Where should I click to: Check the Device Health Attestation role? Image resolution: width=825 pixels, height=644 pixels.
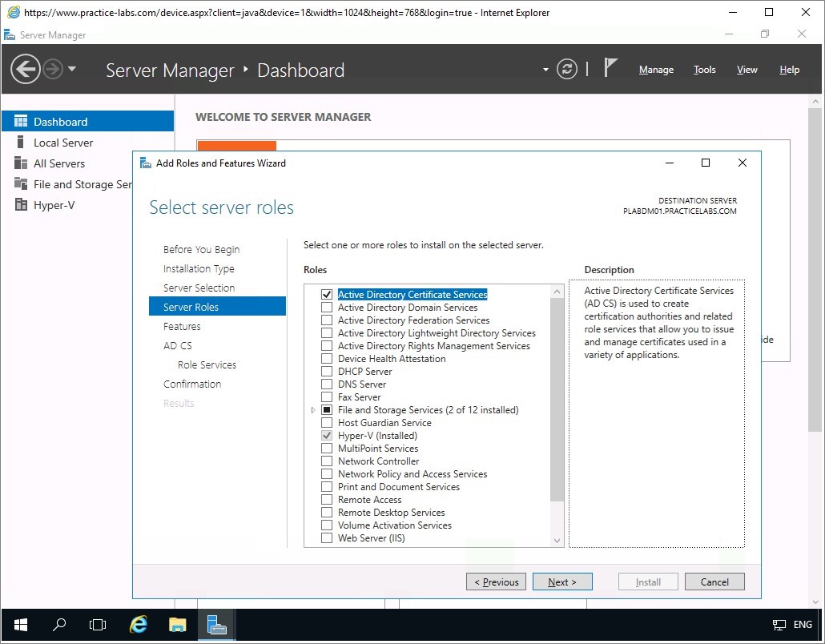(x=327, y=358)
